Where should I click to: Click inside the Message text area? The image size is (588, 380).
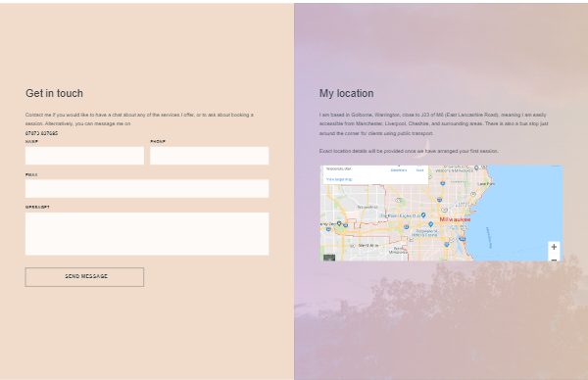[147, 234]
